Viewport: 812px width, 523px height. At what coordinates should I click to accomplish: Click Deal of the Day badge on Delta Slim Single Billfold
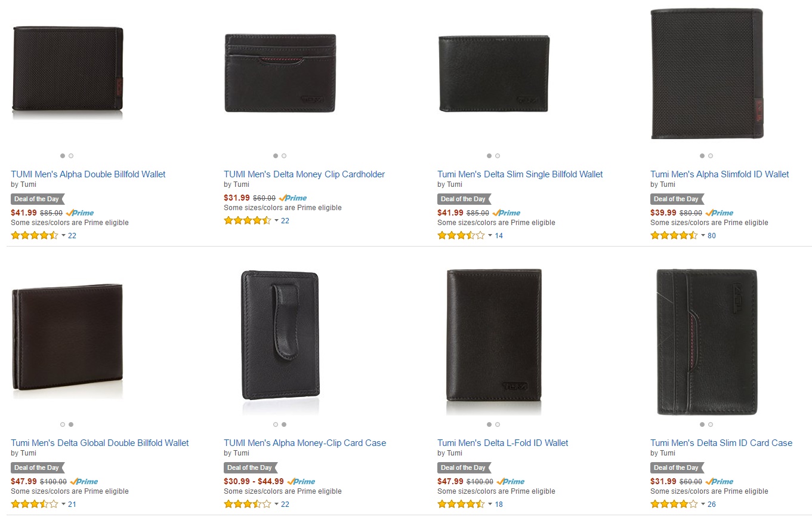pyautogui.click(x=463, y=199)
